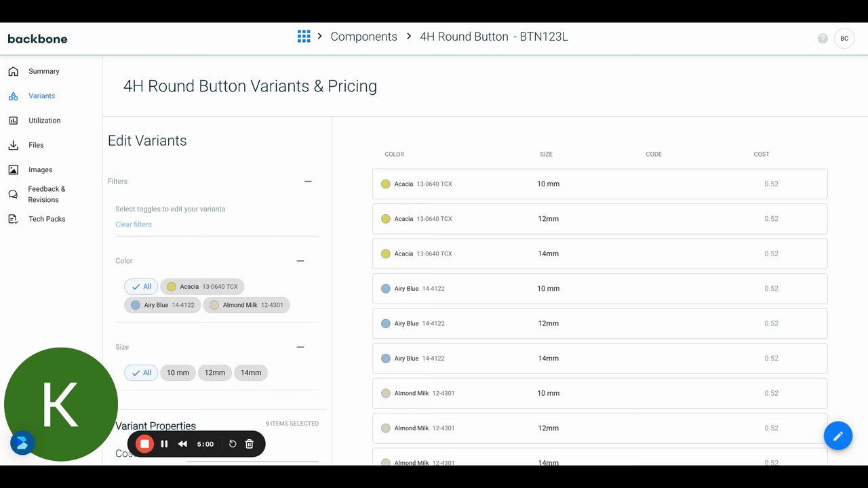Click the COLOR column header
The width and height of the screenshot is (868, 488).
[x=394, y=155]
